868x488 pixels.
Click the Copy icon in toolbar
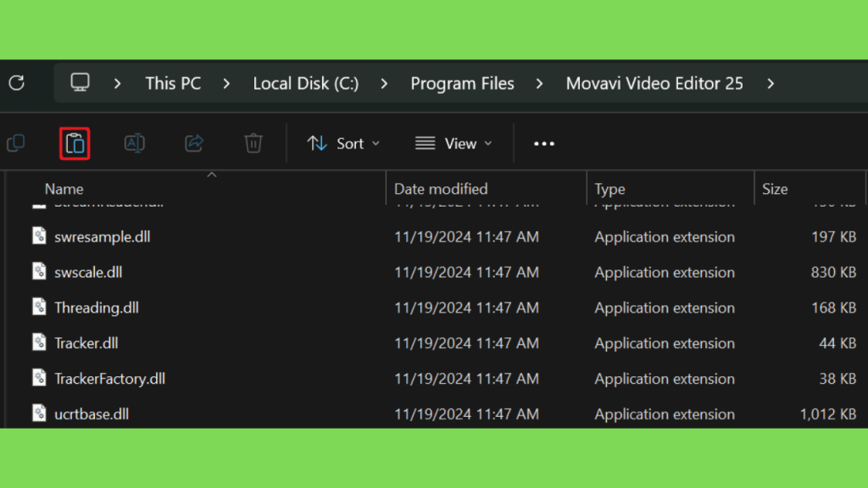pyautogui.click(x=15, y=143)
